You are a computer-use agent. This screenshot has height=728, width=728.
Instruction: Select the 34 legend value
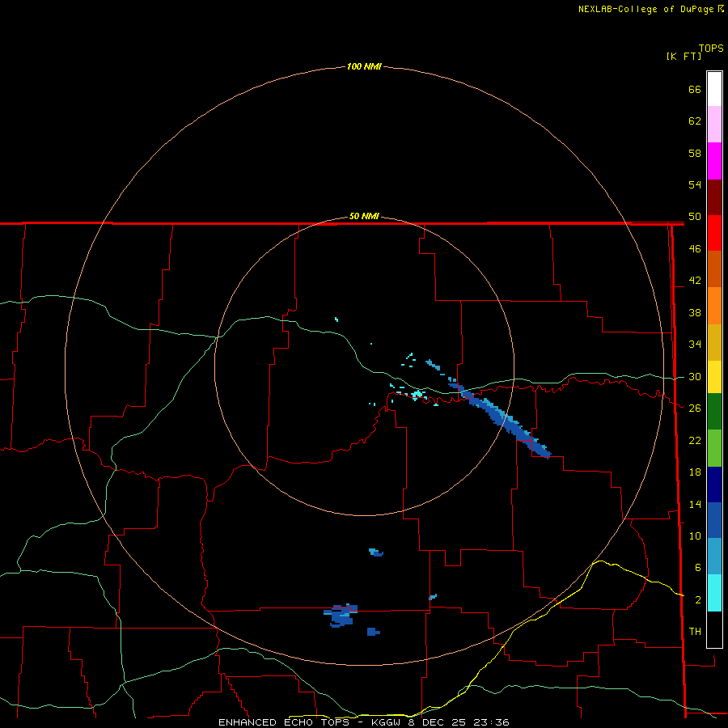pyautogui.click(x=695, y=344)
